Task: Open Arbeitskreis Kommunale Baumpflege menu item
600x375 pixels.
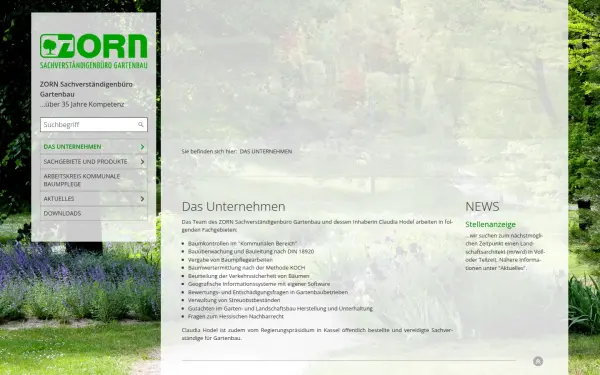Action: tap(94, 180)
